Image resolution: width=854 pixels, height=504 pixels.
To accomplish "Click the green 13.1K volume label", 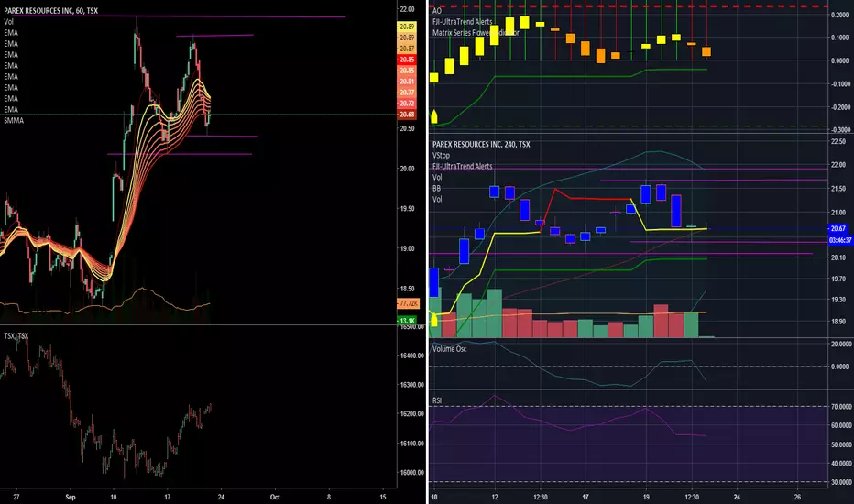I will (408, 321).
